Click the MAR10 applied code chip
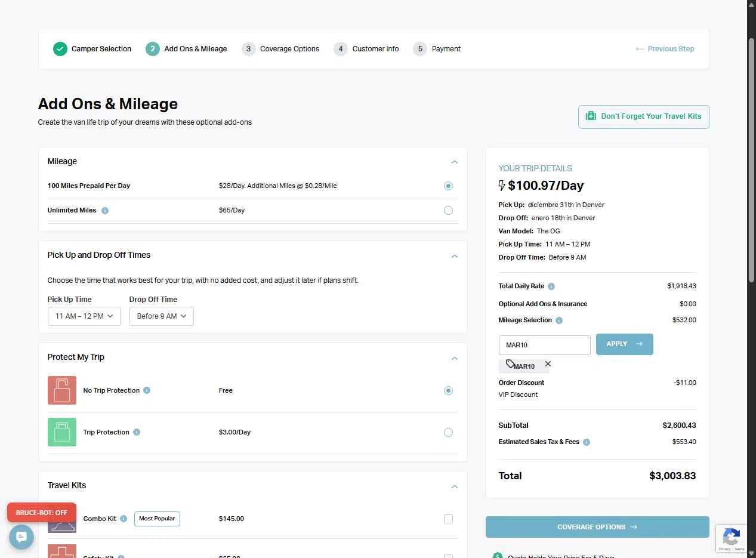The image size is (756, 558). 524,366
